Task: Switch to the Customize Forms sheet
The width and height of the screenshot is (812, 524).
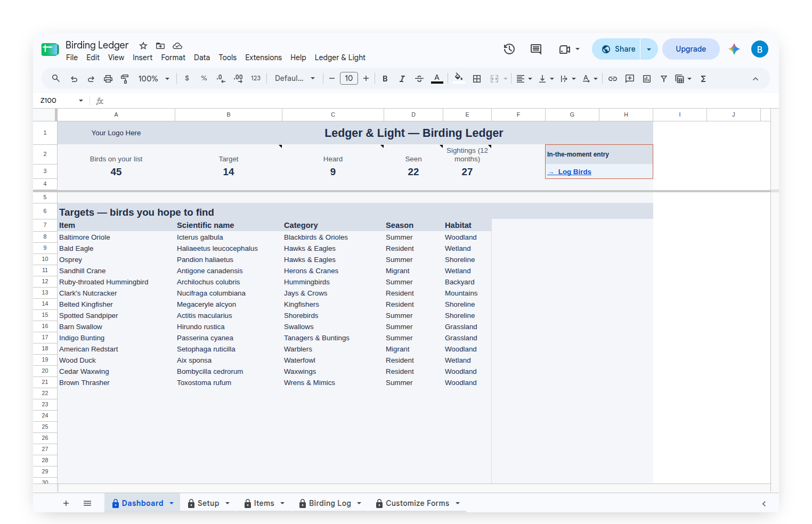Action: click(x=417, y=503)
